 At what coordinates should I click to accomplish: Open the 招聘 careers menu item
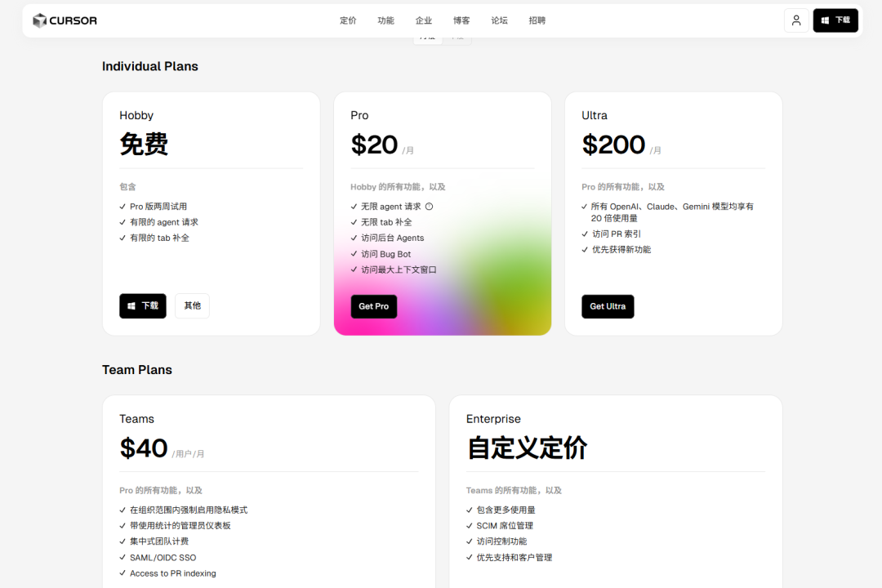(537, 20)
